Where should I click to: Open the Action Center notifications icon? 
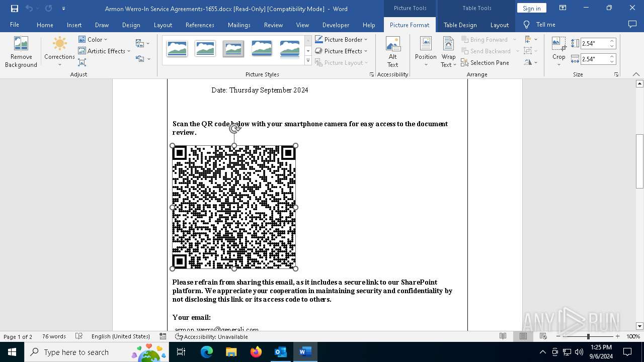(627, 352)
